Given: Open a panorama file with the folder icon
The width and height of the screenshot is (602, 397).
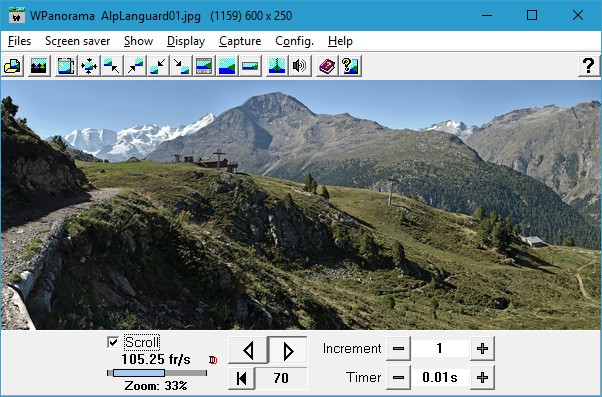Looking at the screenshot, I should [13, 66].
